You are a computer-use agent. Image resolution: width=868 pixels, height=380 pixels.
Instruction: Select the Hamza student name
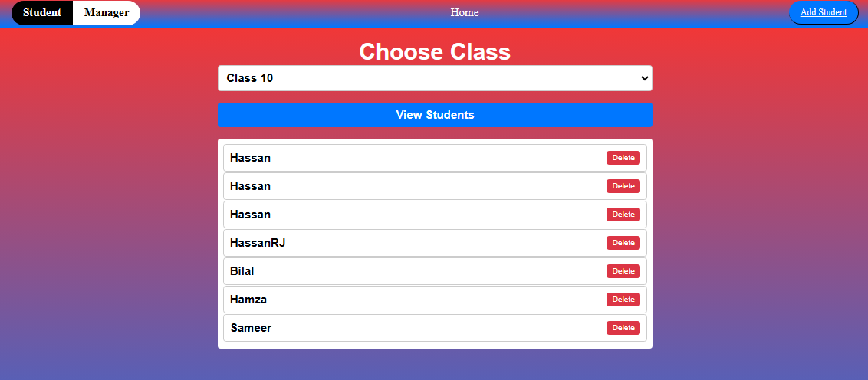click(248, 300)
